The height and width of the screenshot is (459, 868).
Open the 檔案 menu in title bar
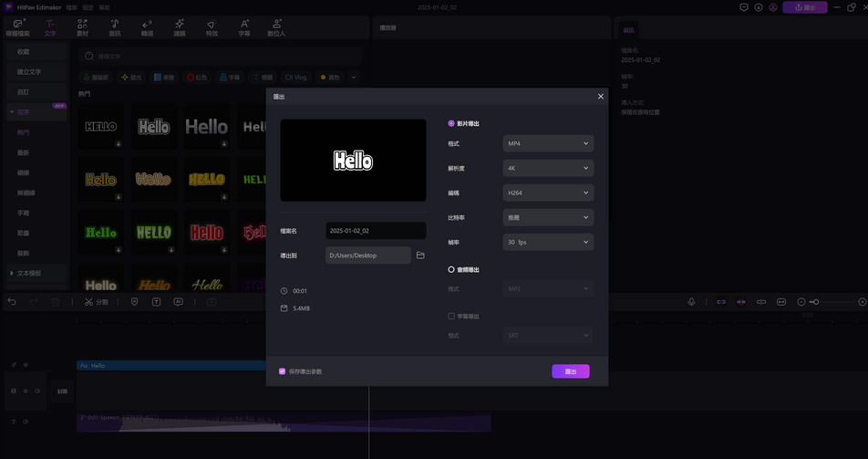(x=72, y=7)
